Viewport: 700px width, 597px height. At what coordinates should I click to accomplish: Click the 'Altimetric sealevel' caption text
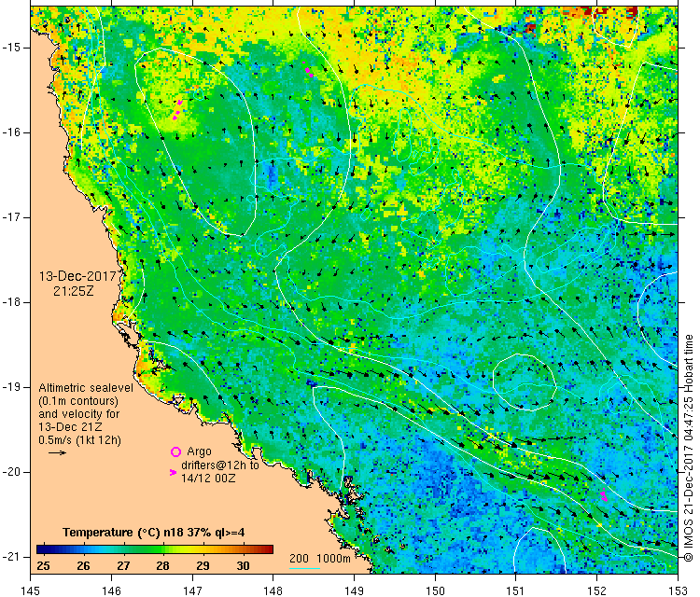(x=86, y=388)
